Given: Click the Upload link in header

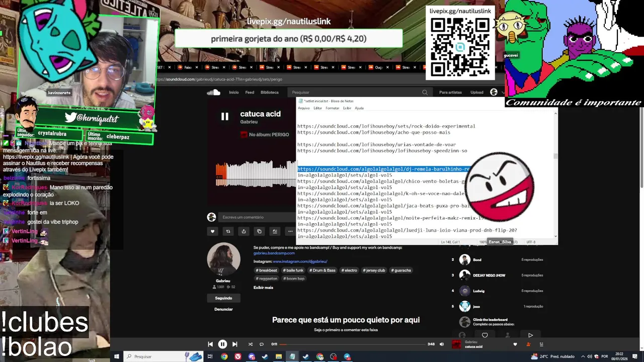Looking at the screenshot, I should pyautogui.click(x=477, y=93).
